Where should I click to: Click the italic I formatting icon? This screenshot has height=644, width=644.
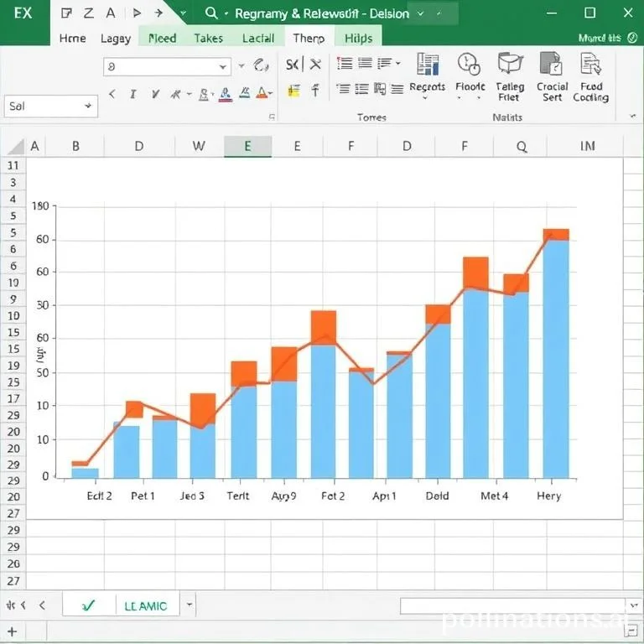(132, 95)
